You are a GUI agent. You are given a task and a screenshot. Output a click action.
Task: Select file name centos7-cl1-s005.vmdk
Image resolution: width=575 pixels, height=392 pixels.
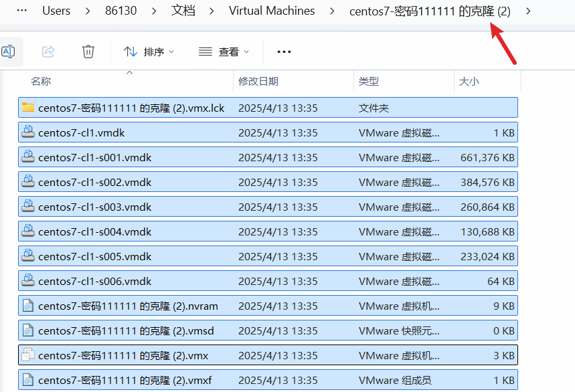(x=94, y=256)
